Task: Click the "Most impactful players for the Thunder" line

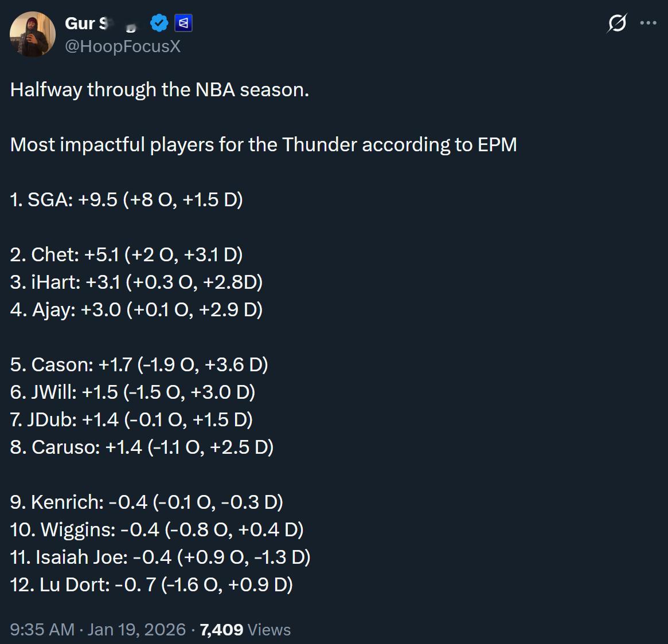Action: click(x=263, y=145)
